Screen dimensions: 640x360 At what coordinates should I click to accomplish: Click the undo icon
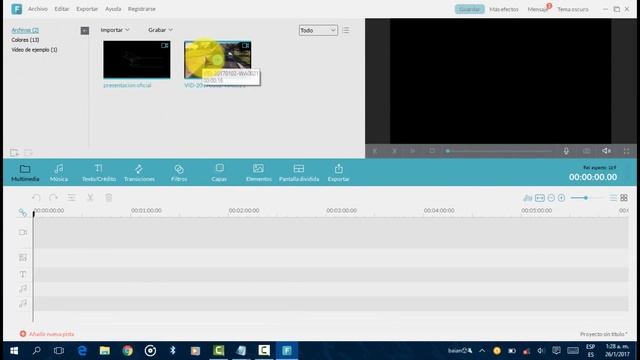click(36, 198)
